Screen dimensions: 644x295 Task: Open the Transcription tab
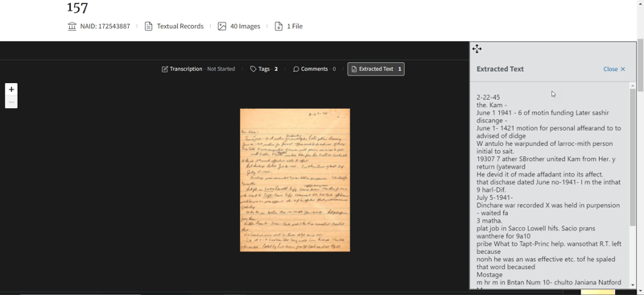click(198, 69)
